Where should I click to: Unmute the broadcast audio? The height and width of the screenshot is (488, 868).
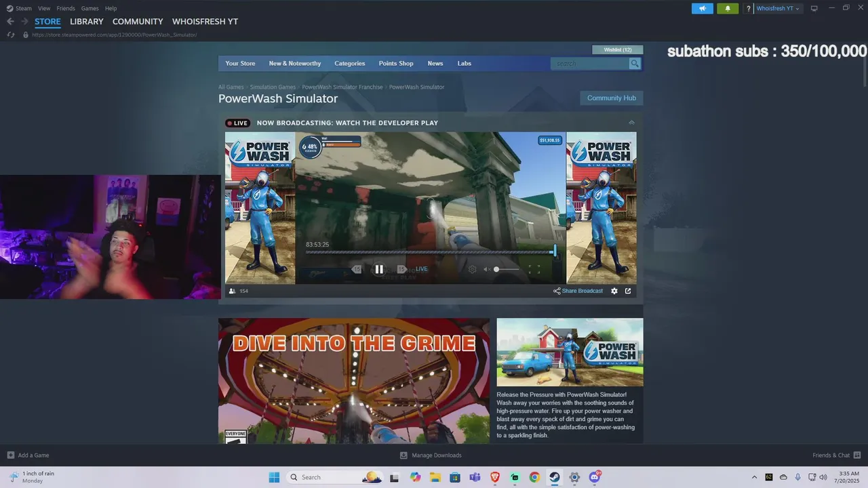click(486, 269)
